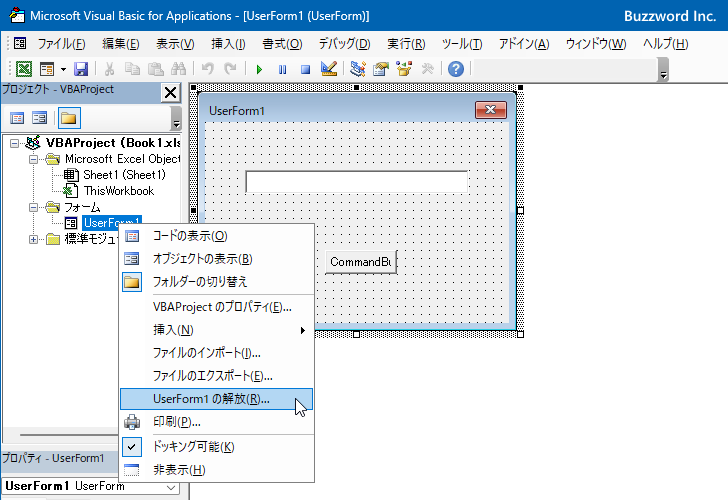Toggle the ドッキング可能(K) checked menu item
Image resolution: width=728 pixels, height=500 pixels.
pos(217,447)
